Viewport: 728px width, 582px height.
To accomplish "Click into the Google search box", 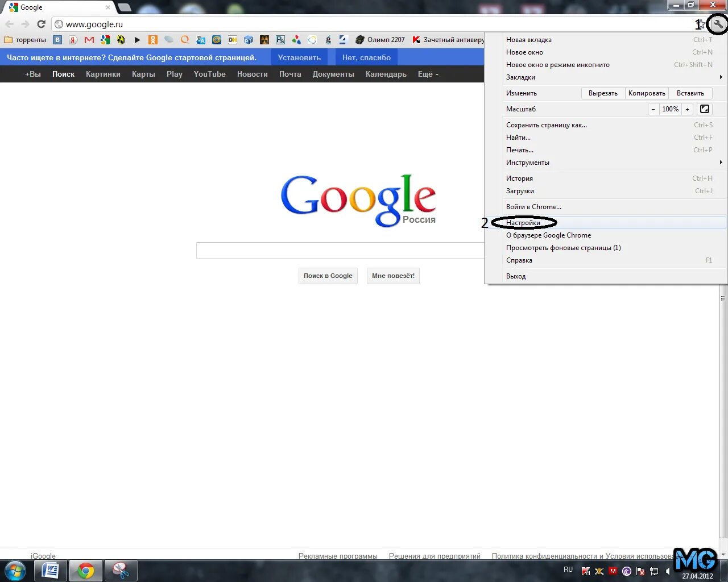I will click(x=340, y=250).
